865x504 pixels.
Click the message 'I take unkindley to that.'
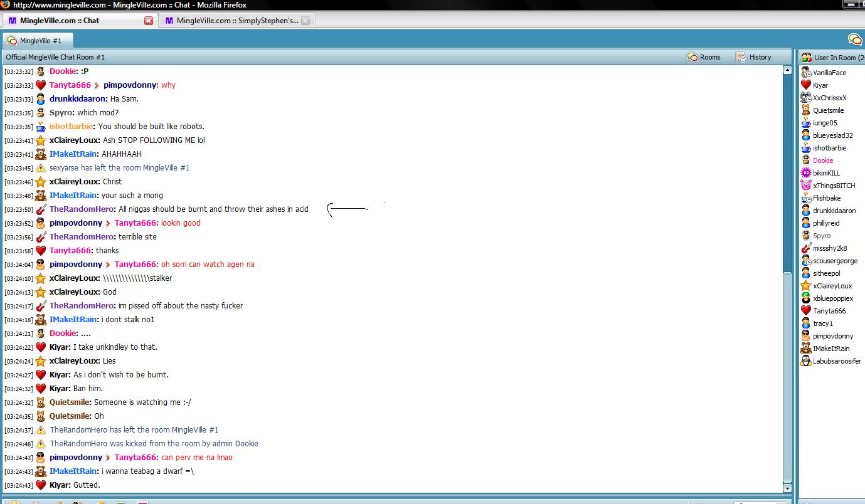coord(115,347)
